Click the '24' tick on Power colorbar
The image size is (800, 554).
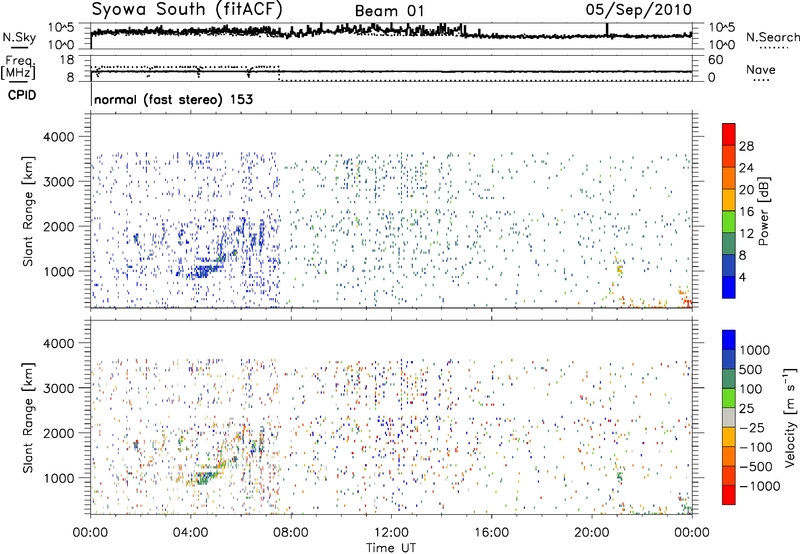746,168
